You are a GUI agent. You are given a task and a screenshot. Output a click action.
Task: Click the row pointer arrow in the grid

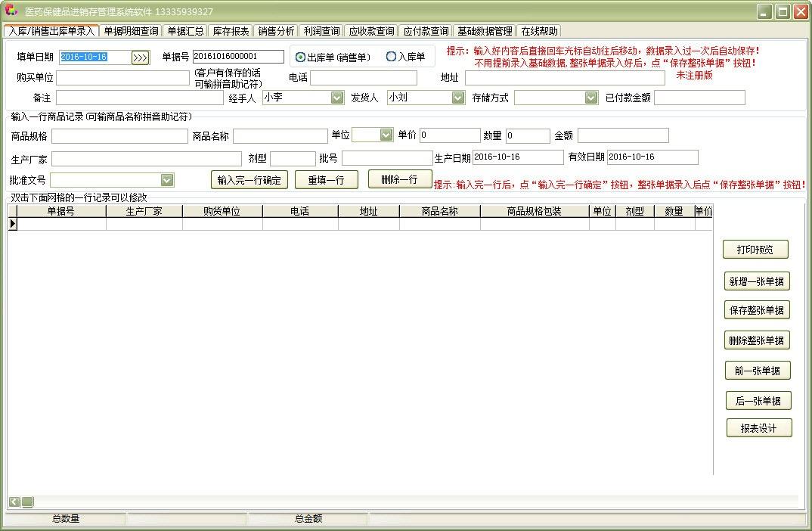(13, 224)
